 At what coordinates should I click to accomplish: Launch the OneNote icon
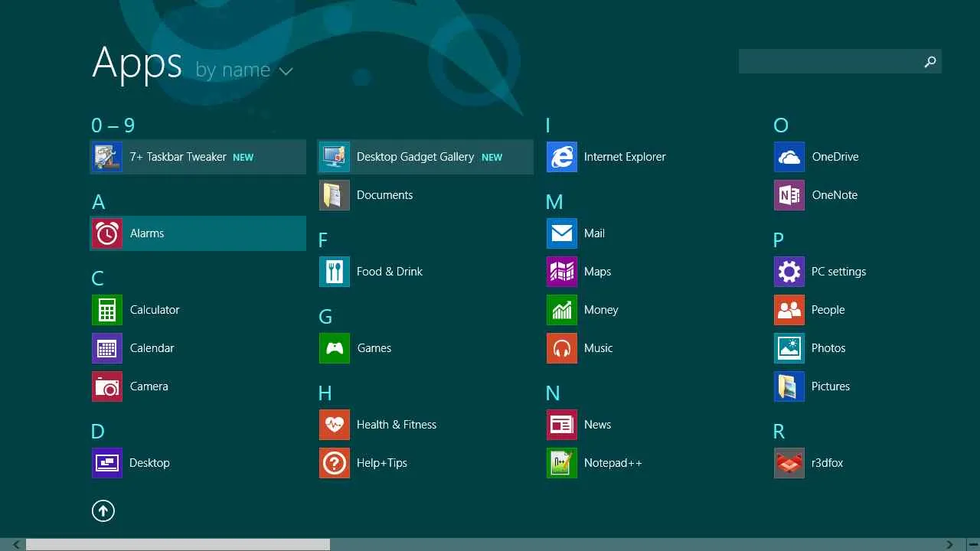[x=789, y=195]
